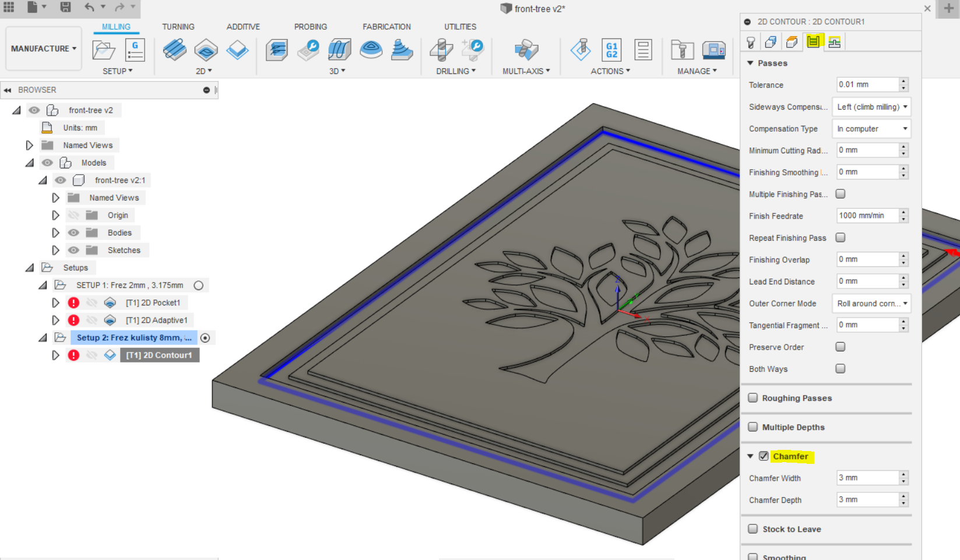Switch to the Linking tab in 2D Contour
The width and height of the screenshot is (960, 560).
(x=834, y=41)
